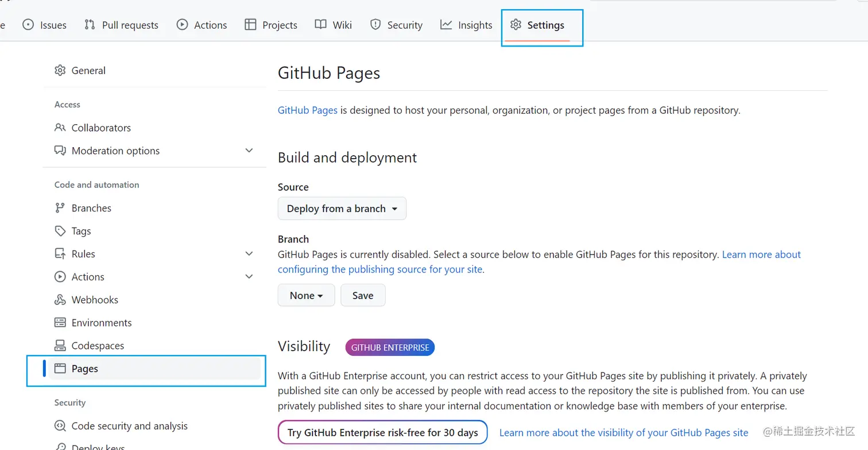Click the GitHub Pages page title

pos(329,74)
